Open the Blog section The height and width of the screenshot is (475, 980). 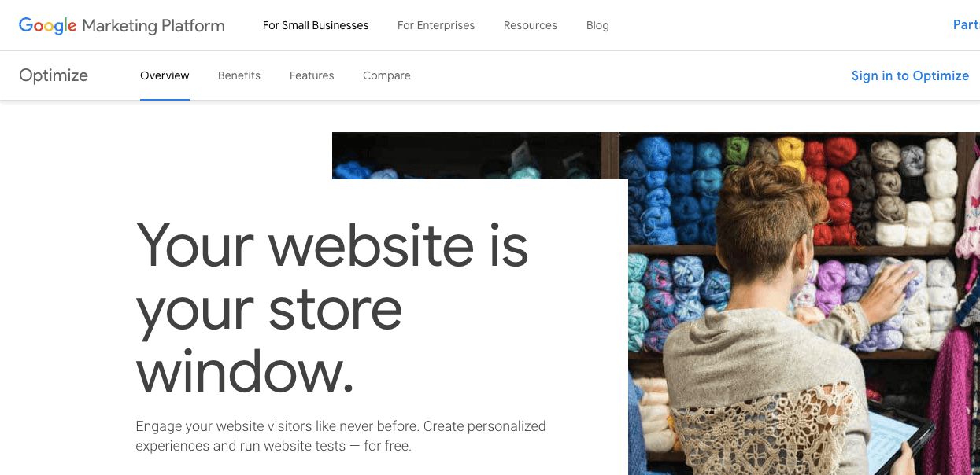[597, 25]
